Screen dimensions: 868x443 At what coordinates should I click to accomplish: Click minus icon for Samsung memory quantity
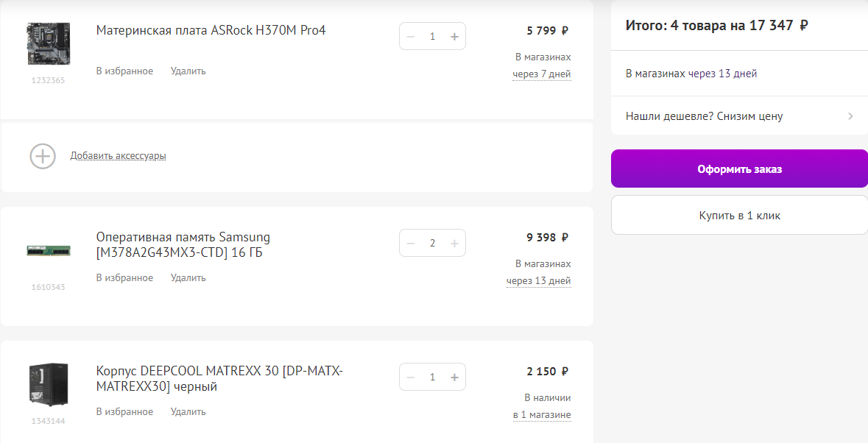pyautogui.click(x=411, y=244)
